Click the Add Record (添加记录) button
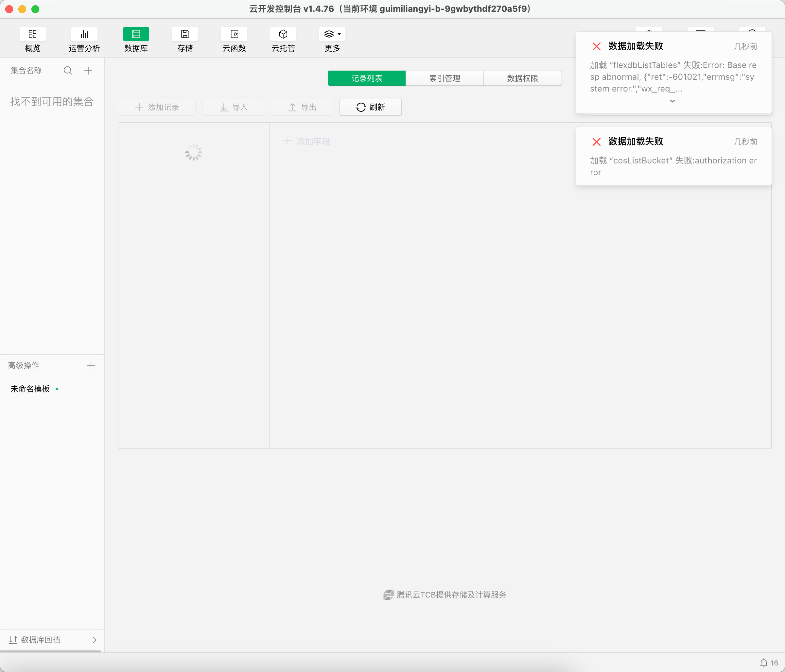Viewport: 785px width, 672px height. (156, 107)
